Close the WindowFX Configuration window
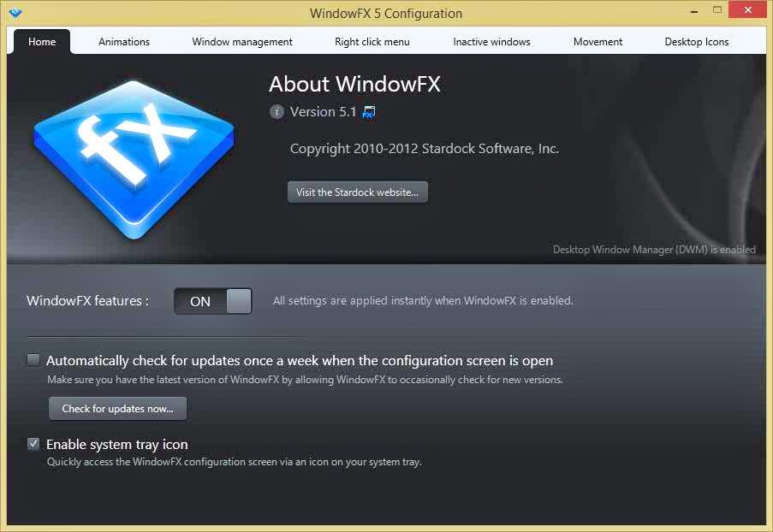Viewport: 773px width, 532px height. [x=747, y=10]
